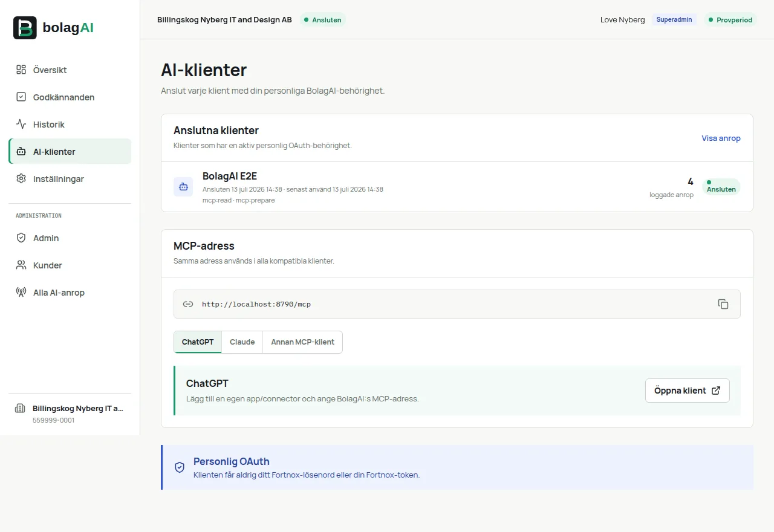Image resolution: width=774 pixels, height=532 pixels.
Task: Click the MCP address field
Action: point(457,304)
